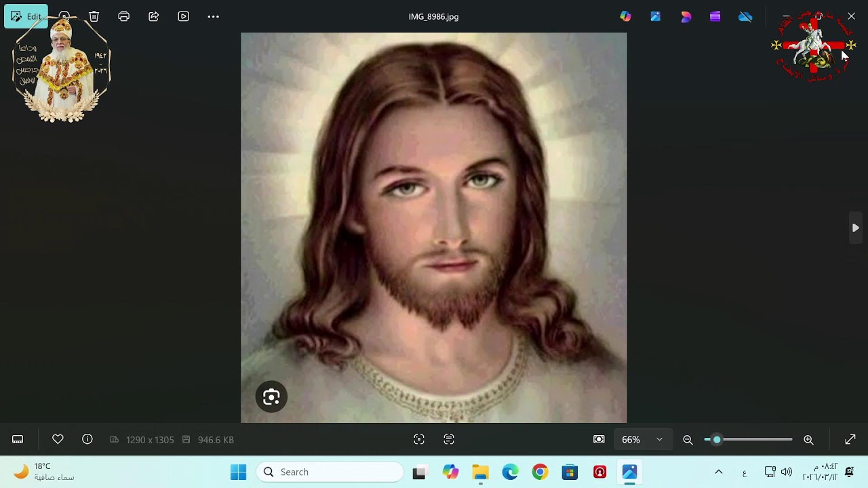This screenshot has width=868, height=488.
Task: Open File Explorer from the taskbar
Action: 480,472
